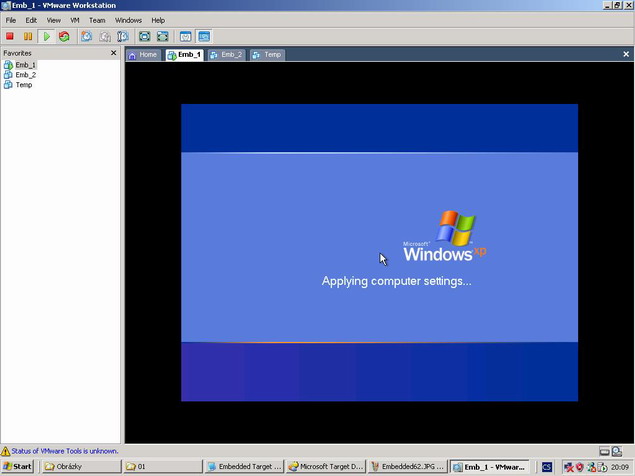Suspend the VM with the yellow pause icon

pyautogui.click(x=28, y=36)
